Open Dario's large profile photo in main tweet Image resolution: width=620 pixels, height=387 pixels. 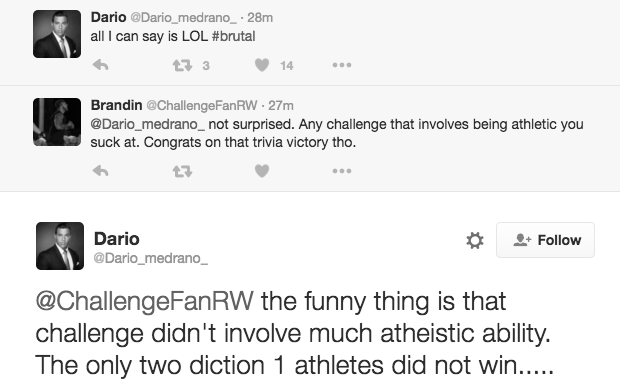[x=60, y=246]
